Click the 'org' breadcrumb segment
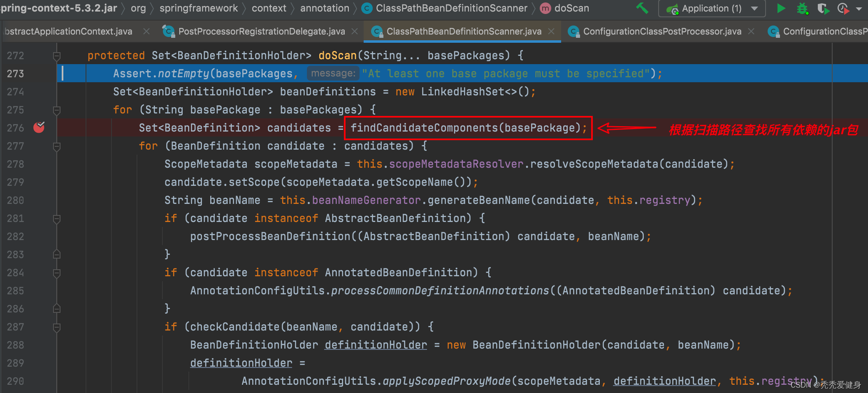Image resolution: width=868 pixels, height=393 pixels. pyautogui.click(x=138, y=8)
